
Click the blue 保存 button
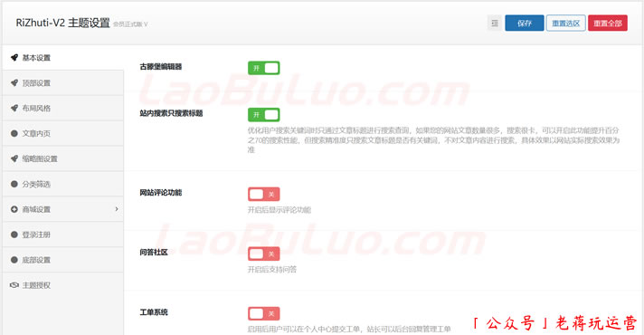[525, 23]
